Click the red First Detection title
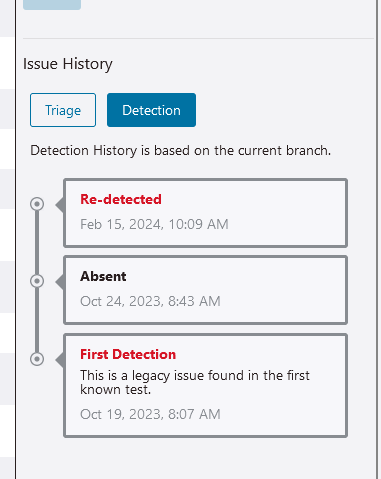This screenshot has width=381, height=479. (x=128, y=354)
